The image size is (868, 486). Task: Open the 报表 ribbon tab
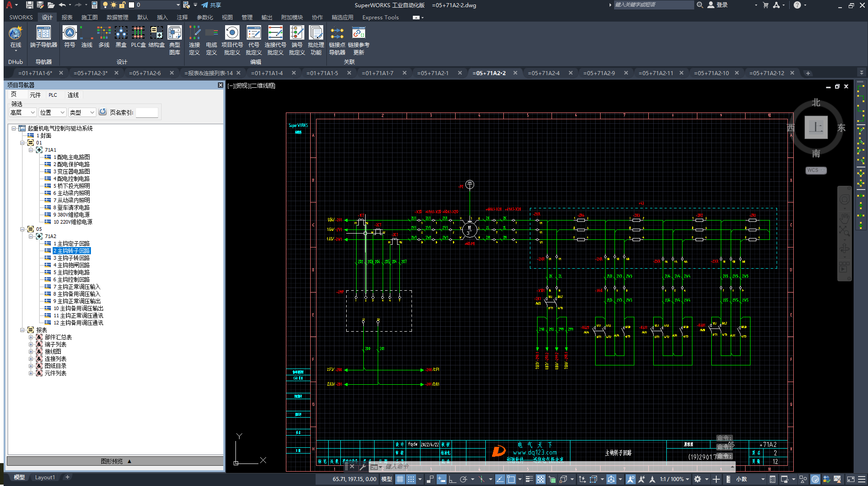click(67, 17)
